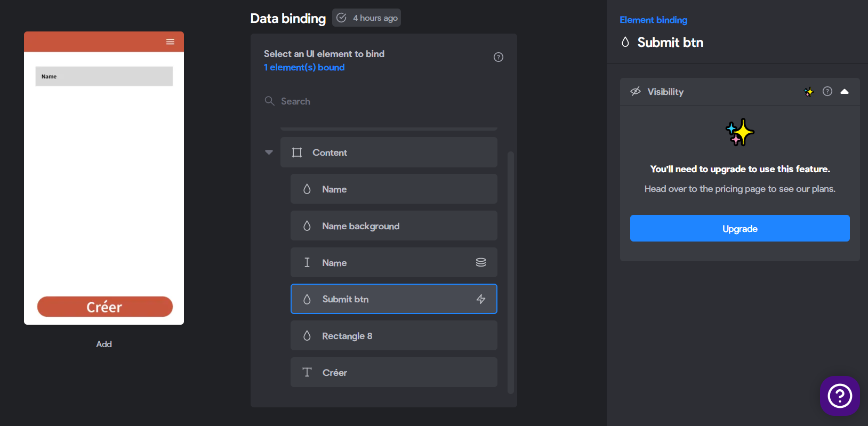The image size is (868, 426).
Task: Select the Créer text element
Action: click(394, 372)
